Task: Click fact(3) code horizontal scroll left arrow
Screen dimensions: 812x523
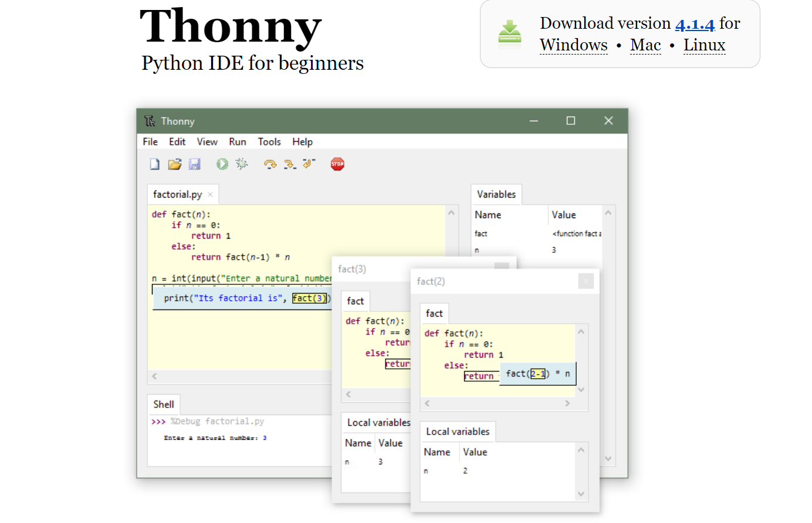Action: coord(349,395)
